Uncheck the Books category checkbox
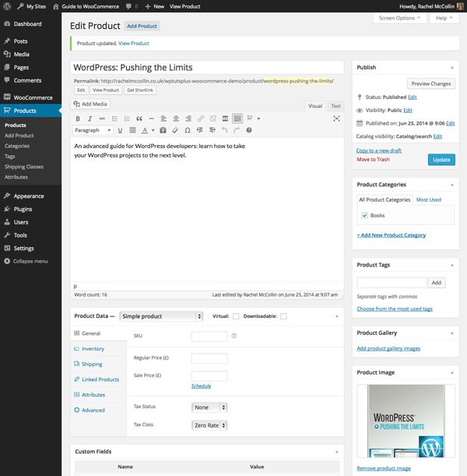Image resolution: width=467 pixels, height=476 pixels. pyautogui.click(x=364, y=216)
